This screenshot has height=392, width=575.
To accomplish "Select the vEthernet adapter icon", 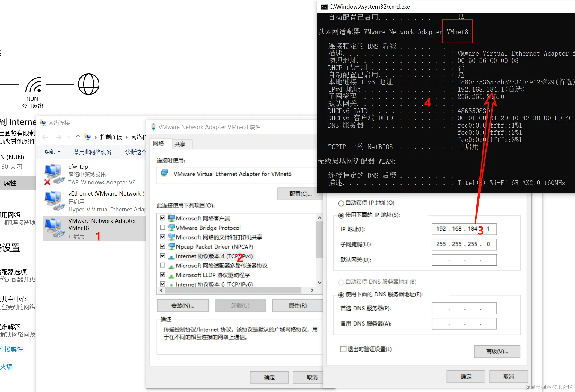I will pyautogui.click(x=54, y=201).
